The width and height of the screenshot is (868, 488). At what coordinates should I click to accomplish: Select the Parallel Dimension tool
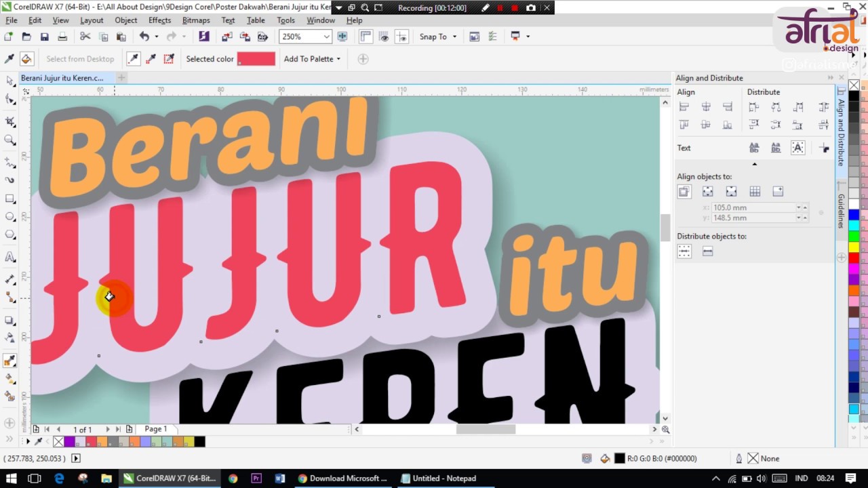coord(9,279)
